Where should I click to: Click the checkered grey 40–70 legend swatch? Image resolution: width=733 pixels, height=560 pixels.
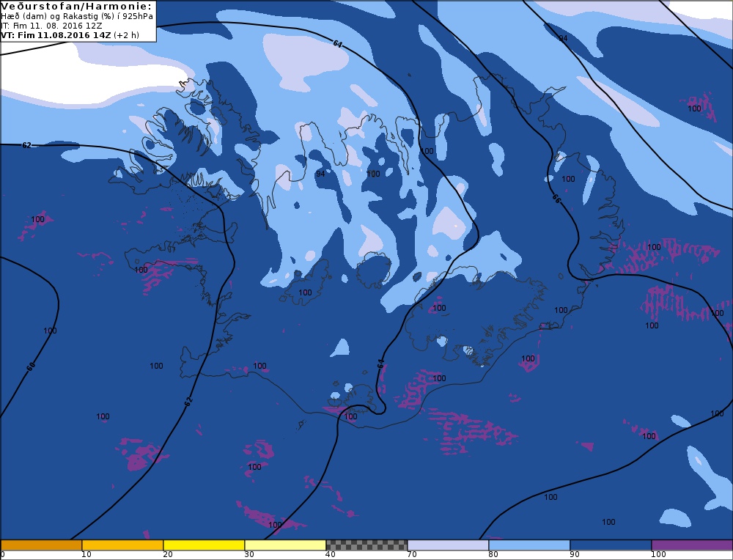pyautogui.click(x=366, y=545)
